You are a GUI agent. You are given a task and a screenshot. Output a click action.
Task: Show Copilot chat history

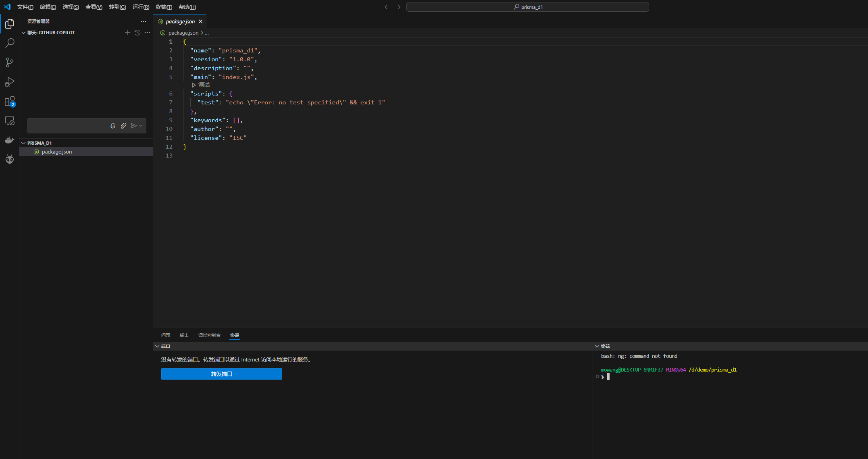click(137, 33)
